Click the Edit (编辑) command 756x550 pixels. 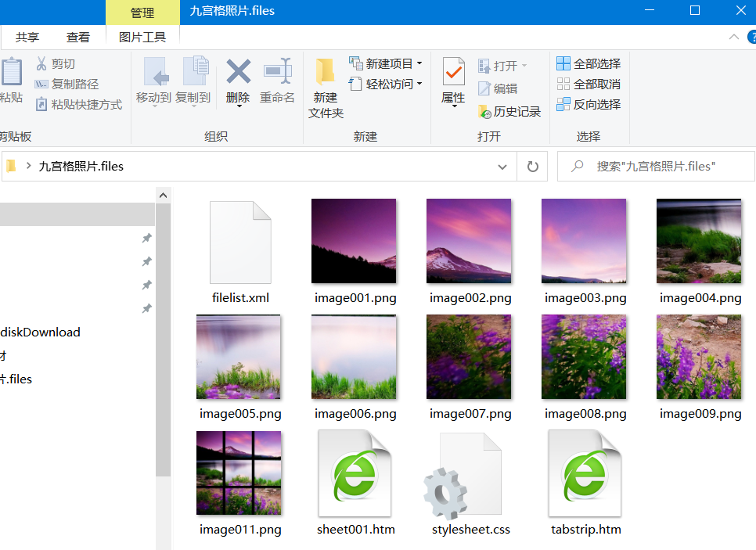pos(498,88)
